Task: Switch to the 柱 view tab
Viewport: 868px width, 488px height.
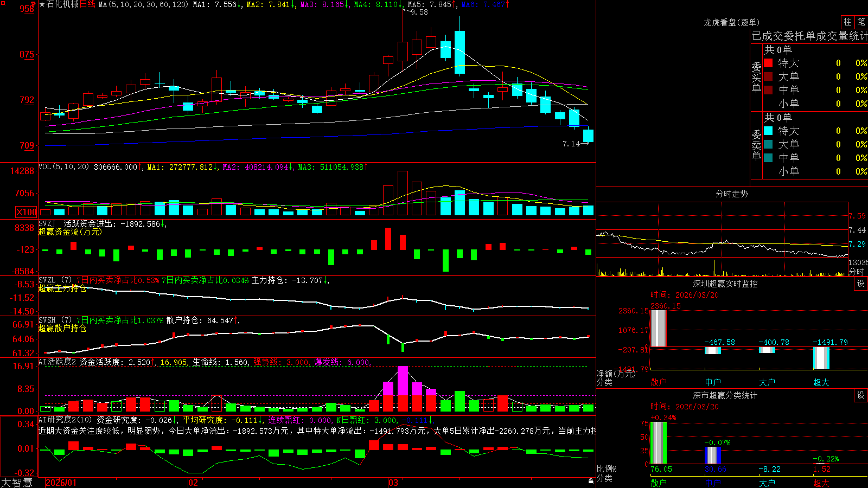Action: 847,22
